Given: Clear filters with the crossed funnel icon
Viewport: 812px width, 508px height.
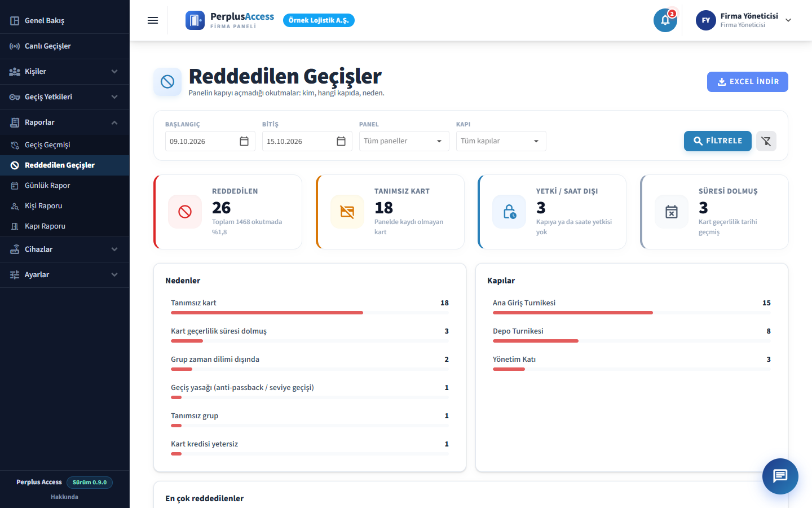Looking at the screenshot, I should (x=766, y=141).
